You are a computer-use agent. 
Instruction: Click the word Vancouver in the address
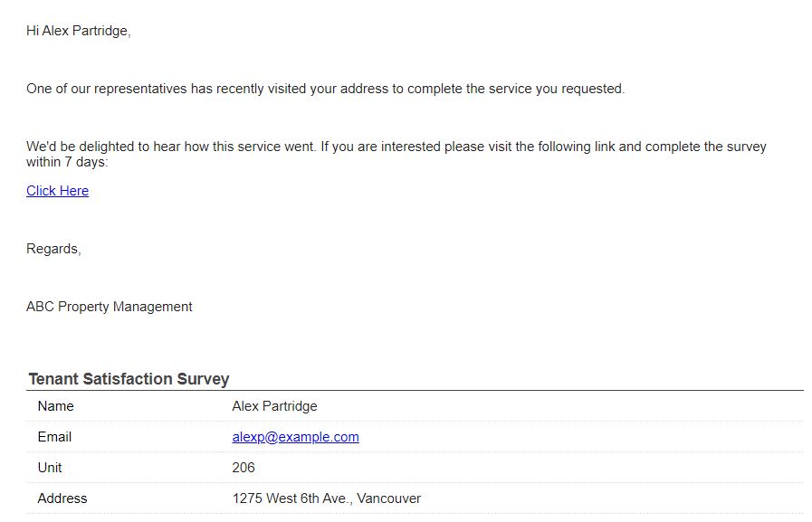[389, 498]
